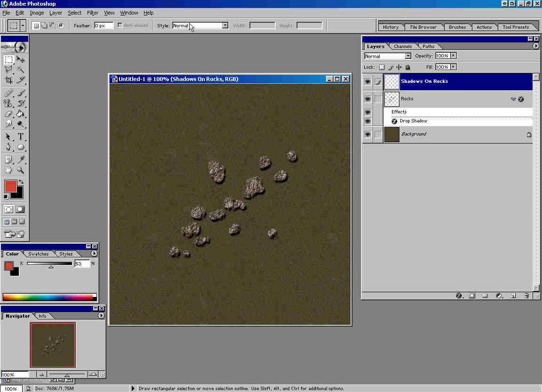Open the layer blend mode dropdown

tap(408, 56)
